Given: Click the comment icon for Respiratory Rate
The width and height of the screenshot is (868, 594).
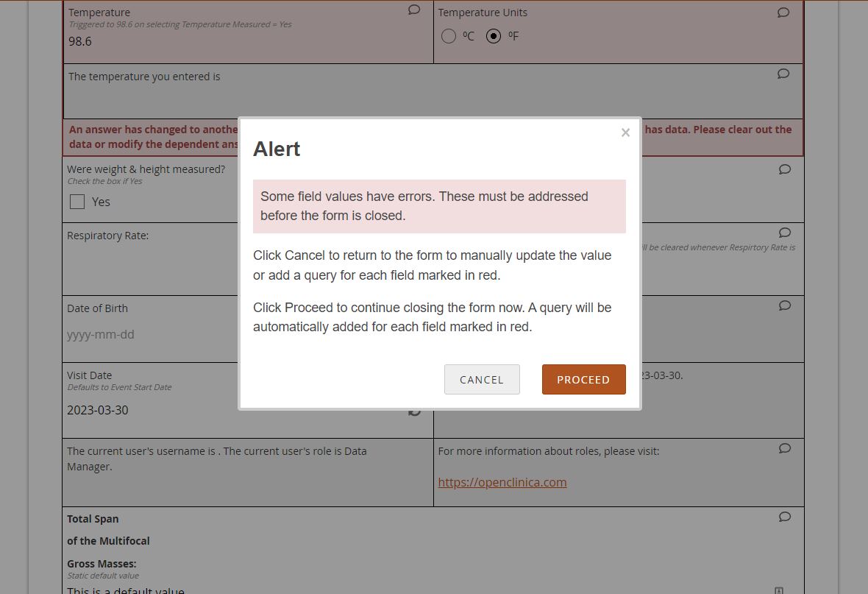Looking at the screenshot, I should click(786, 233).
